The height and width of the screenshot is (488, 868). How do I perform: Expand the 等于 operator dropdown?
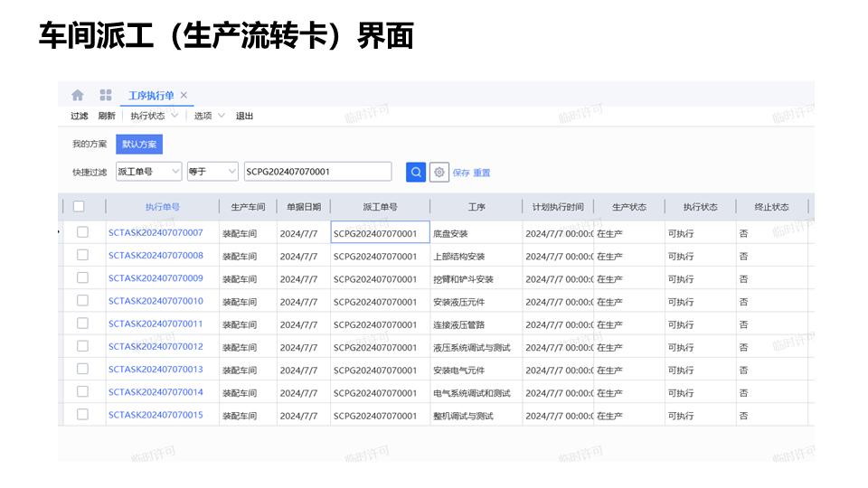(x=212, y=172)
